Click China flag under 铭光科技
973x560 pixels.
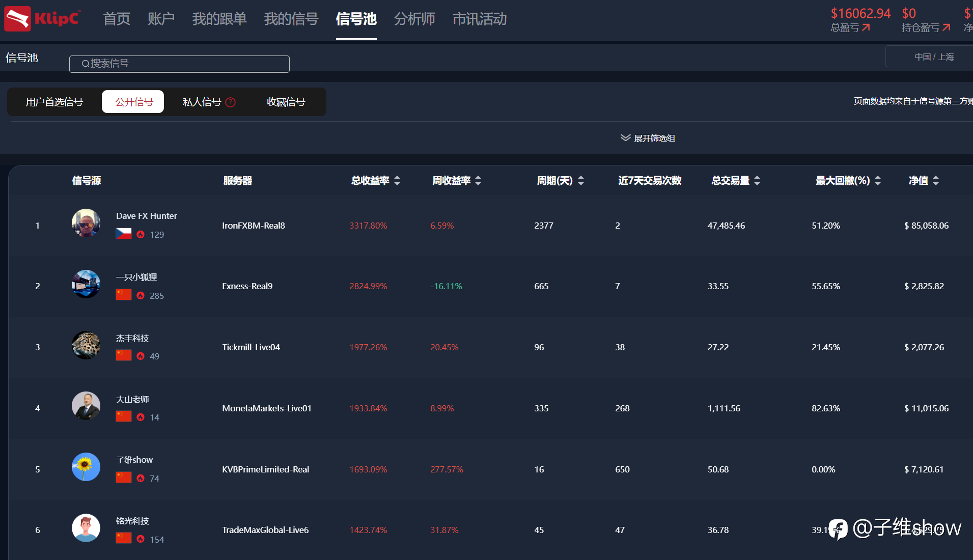point(124,538)
